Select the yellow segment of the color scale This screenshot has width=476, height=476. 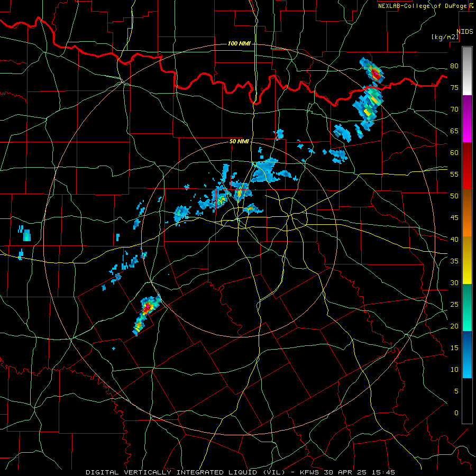467,260
